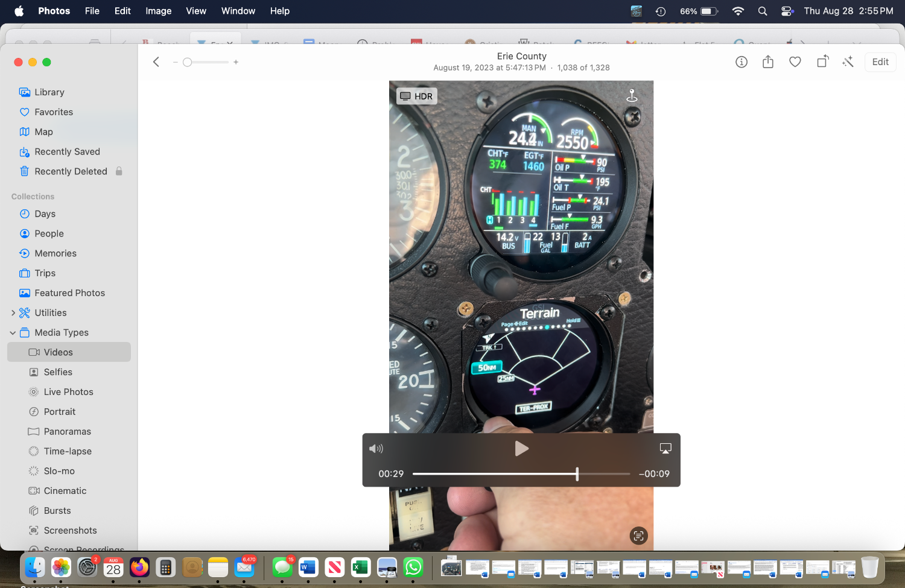
Task: Open the Help menu
Action: coord(280,11)
